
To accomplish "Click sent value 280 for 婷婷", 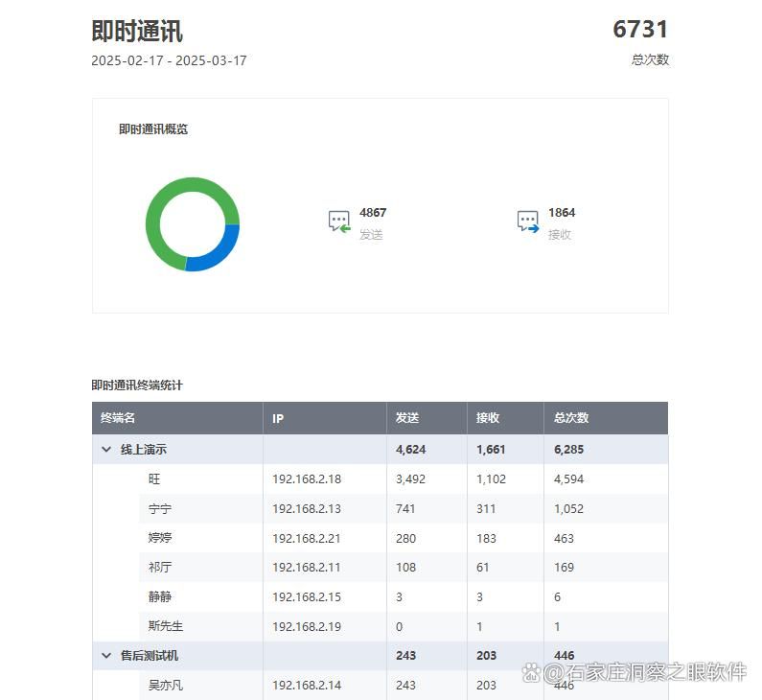I will click(405, 539).
